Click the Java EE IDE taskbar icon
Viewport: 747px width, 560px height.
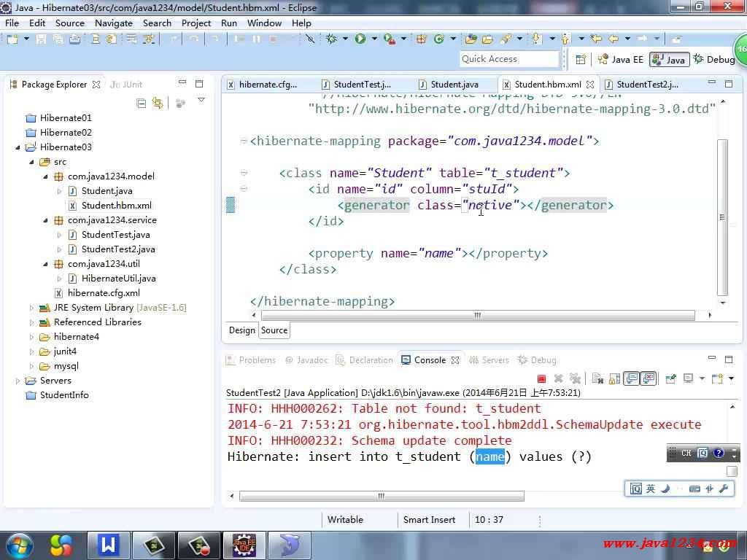[x=244, y=545]
